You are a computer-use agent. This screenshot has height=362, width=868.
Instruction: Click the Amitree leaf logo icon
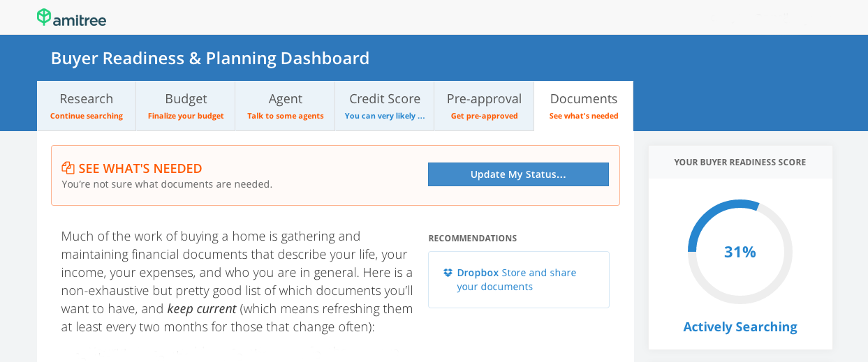44,17
